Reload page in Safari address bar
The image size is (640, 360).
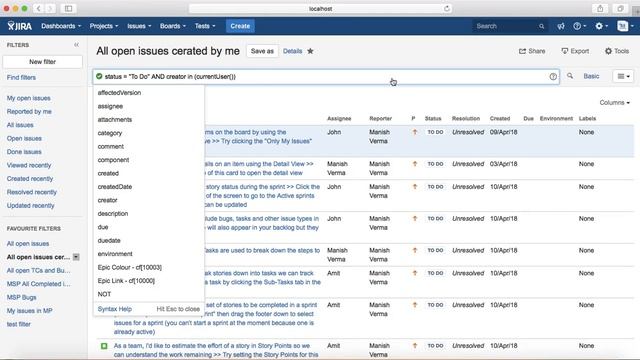click(447, 9)
